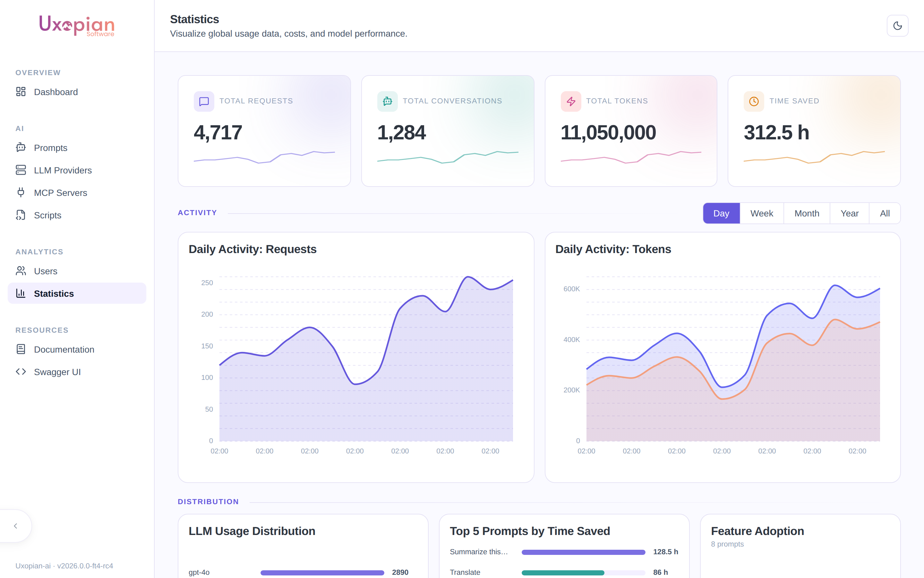Click the Documentation page icon

point(21,349)
